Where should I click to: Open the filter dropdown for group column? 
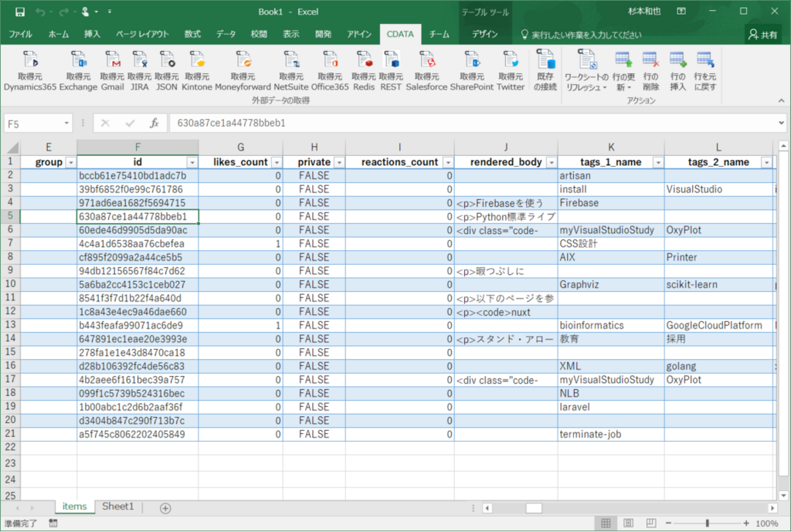click(x=70, y=162)
